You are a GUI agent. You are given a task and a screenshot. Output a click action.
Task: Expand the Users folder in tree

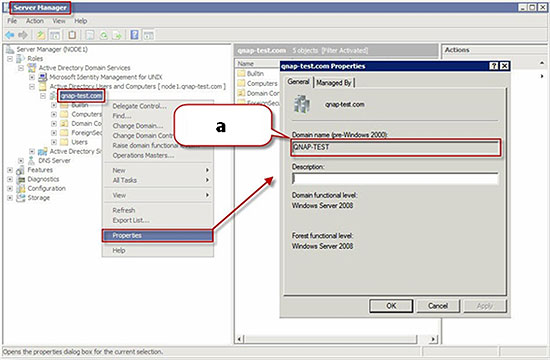tap(54, 142)
